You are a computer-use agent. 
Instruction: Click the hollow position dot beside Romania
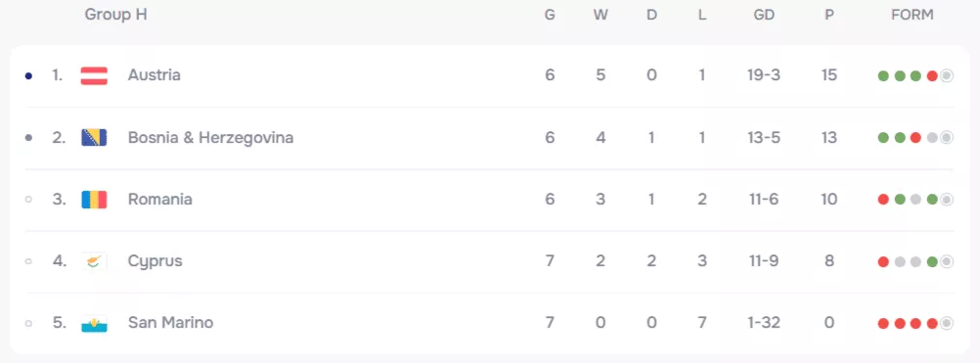[x=28, y=200]
